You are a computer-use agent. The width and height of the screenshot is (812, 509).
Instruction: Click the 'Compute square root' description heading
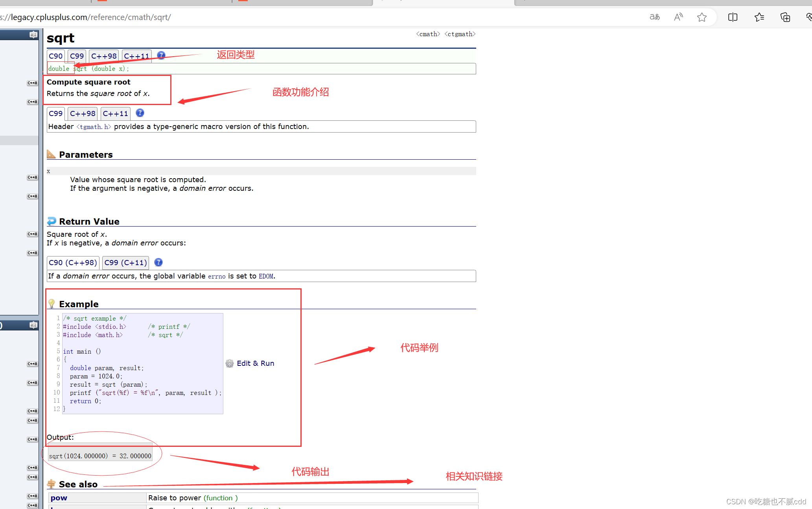pos(88,82)
